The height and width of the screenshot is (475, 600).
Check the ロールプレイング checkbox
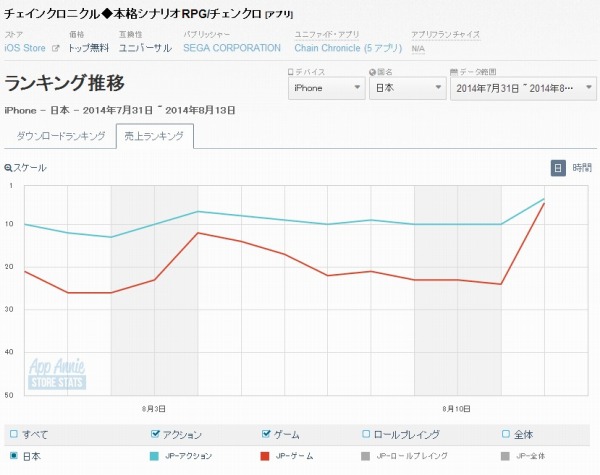pos(366,434)
